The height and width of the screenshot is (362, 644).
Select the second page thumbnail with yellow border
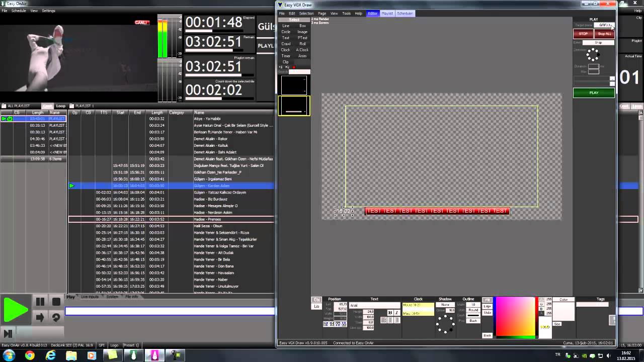(294, 106)
